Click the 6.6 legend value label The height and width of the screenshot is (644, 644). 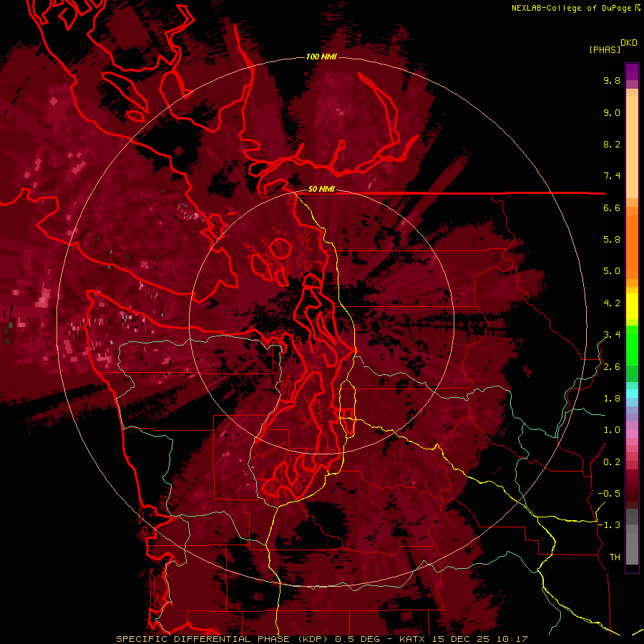[612, 208]
